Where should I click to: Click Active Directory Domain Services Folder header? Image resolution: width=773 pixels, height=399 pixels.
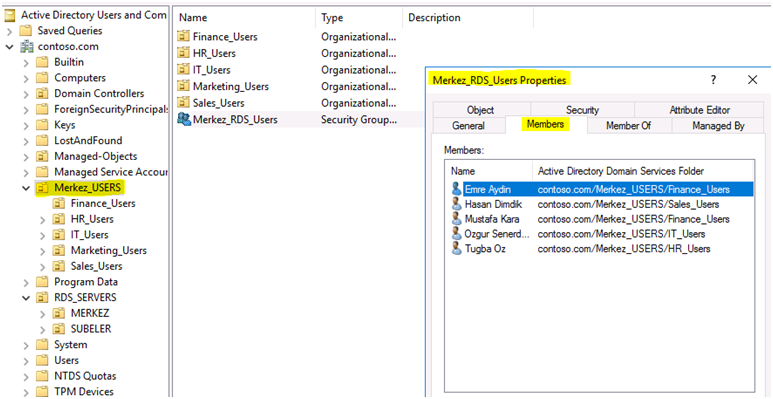(x=643, y=171)
